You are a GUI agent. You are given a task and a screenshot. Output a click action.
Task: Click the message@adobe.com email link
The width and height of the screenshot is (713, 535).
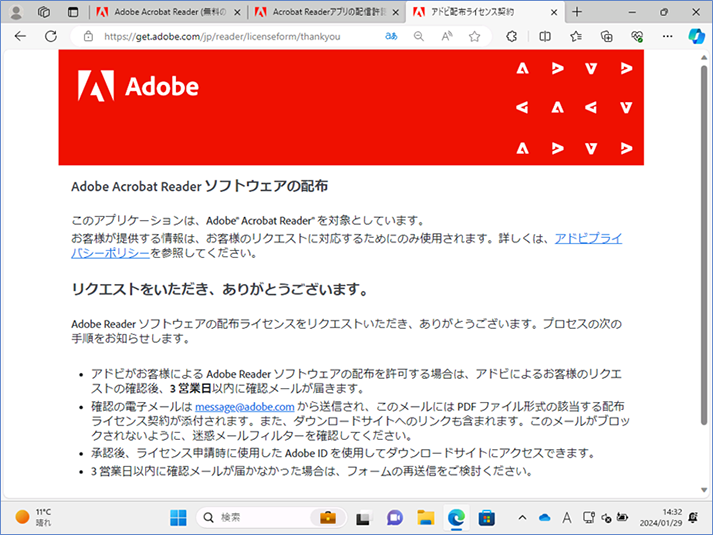[x=245, y=406]
